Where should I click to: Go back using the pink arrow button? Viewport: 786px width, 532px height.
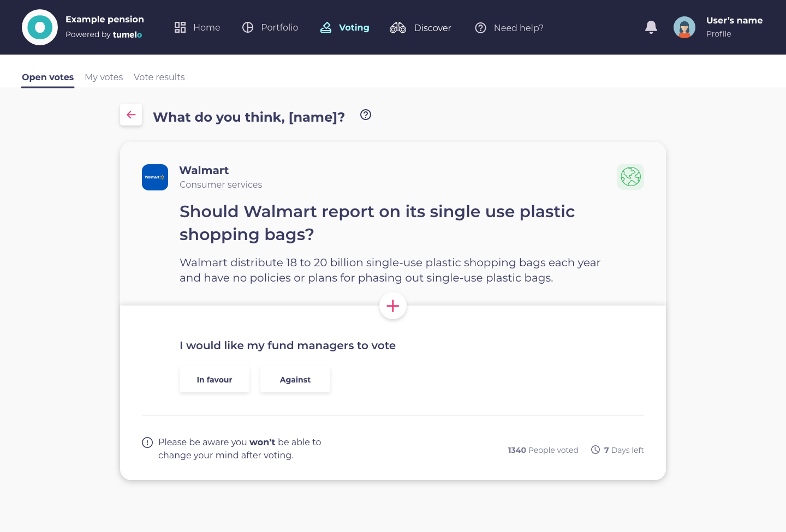coord(131,115)
